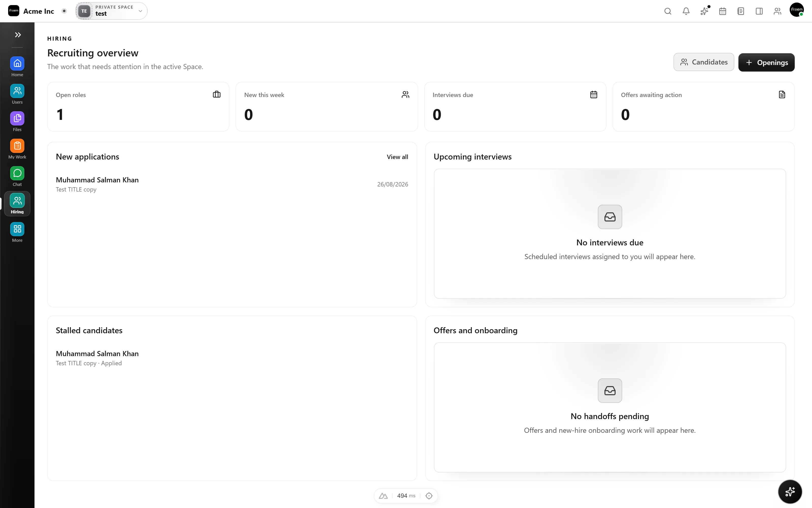Open Users in the sidebar
Image resolution: width=812 pixels, height=508 pixels.
(x=17, y=94)
